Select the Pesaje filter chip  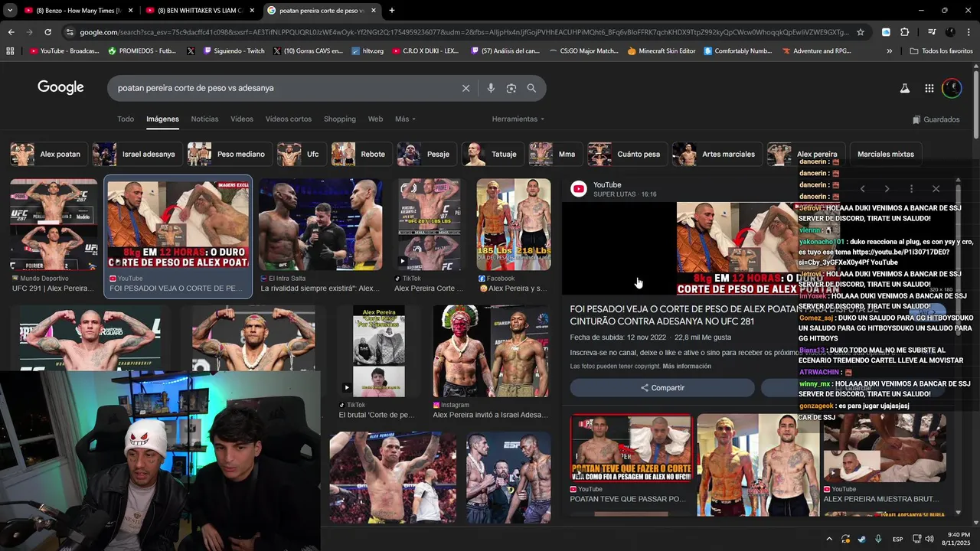tap(426, 154)
